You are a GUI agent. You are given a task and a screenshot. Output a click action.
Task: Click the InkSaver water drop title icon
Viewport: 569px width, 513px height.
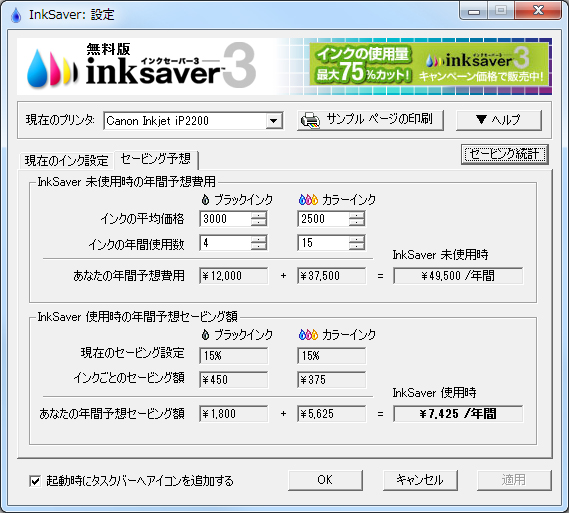[x=16, y=15]
